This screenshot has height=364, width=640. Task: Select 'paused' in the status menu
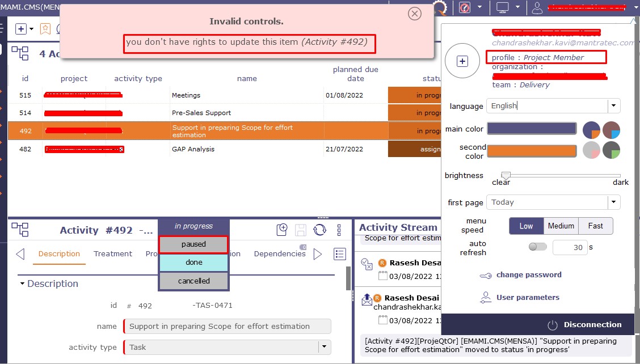click(x=193, y=244)
